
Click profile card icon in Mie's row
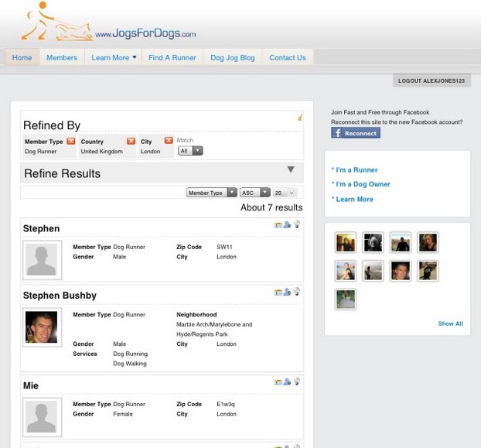(x=278, y=382)
